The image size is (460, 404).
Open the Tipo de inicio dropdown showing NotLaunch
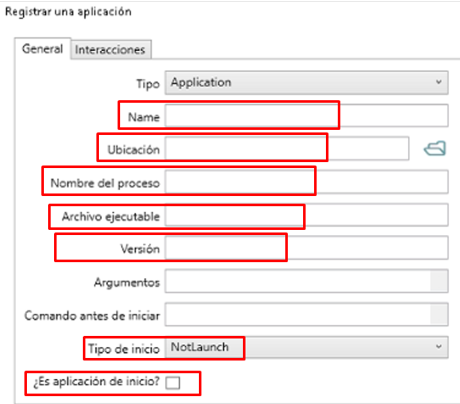306,347
